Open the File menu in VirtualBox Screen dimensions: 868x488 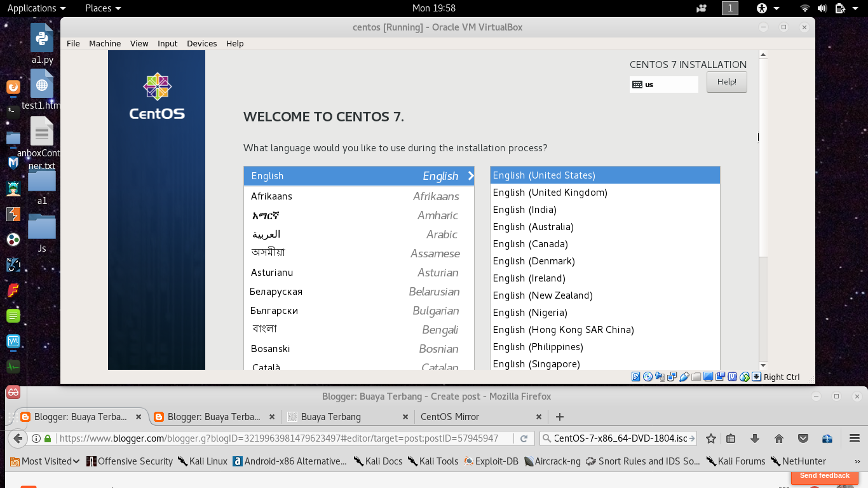click(74, 43)
